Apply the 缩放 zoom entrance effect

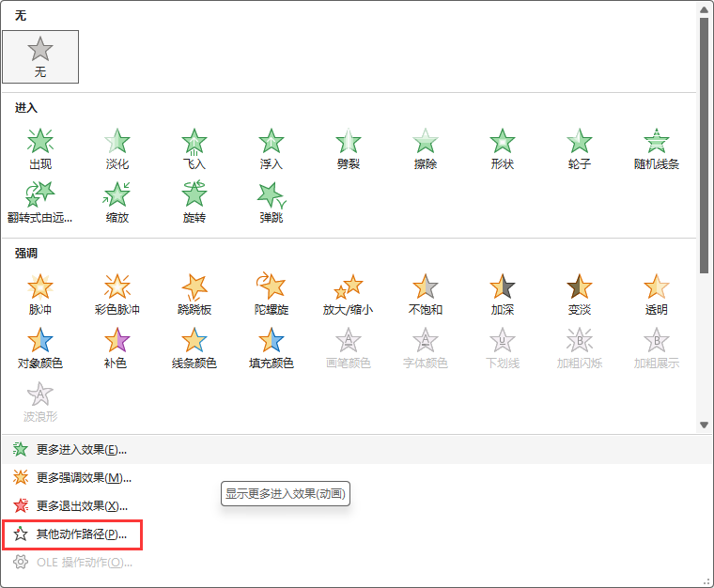[x=117, y=203]
